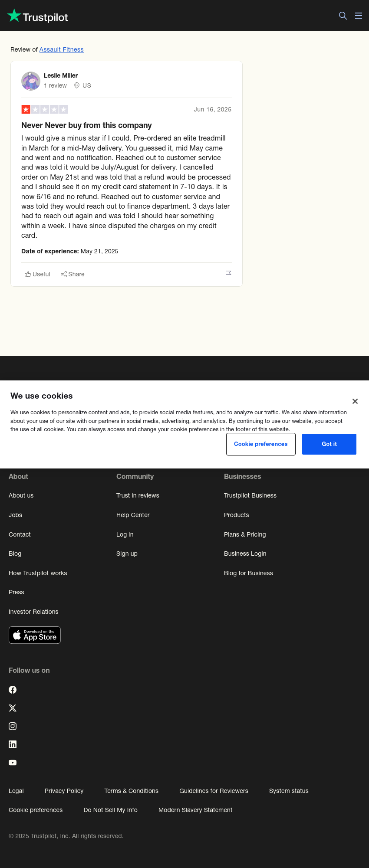
Task: Open the hamburger menu
Action: pyautogui.click(x=359, y=16)
